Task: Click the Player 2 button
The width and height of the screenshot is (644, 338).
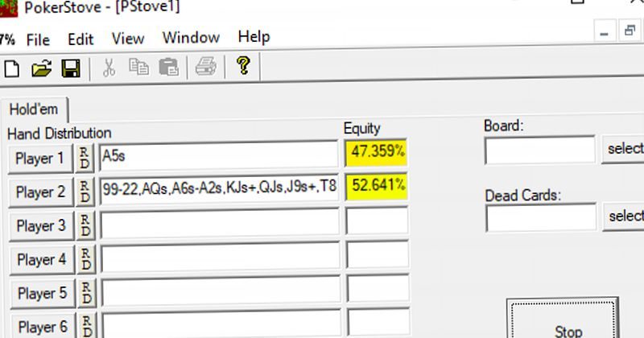Action: click(41, 192)
